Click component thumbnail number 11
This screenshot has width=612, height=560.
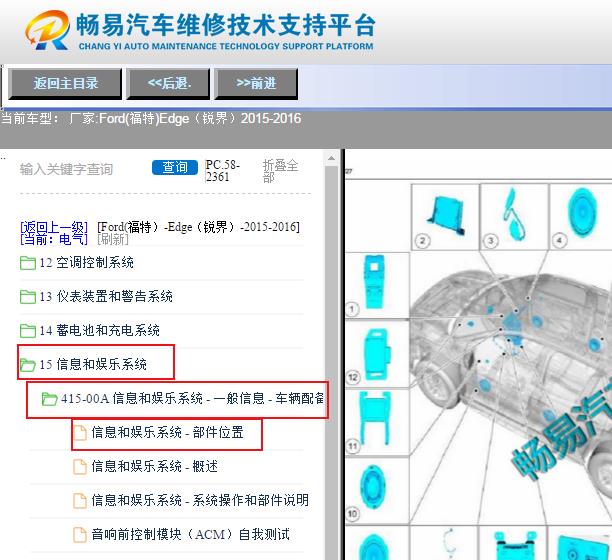click(x=377, y=422)
